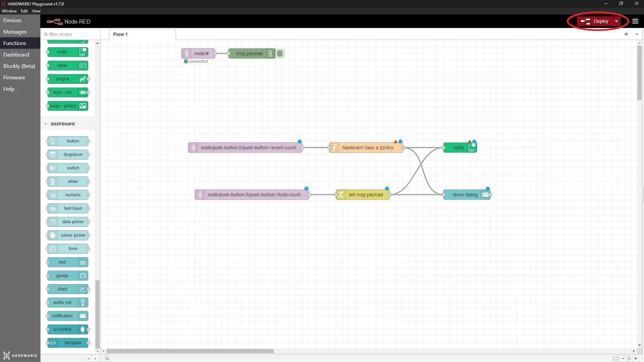Viewport: 644px width, 362px height.
Task: Select the hold-count MQTT input node
Action: pos(252,195)
